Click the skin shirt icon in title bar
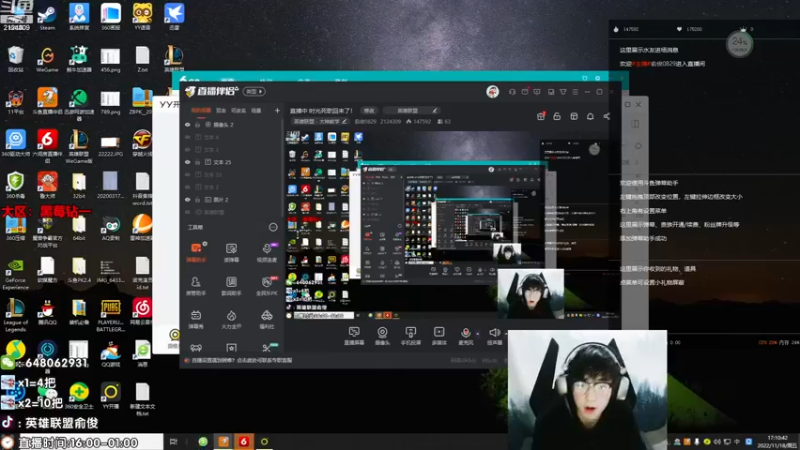The height and width of the screenshot is (450, 800). pyautogui.click(x=563, y=92)
